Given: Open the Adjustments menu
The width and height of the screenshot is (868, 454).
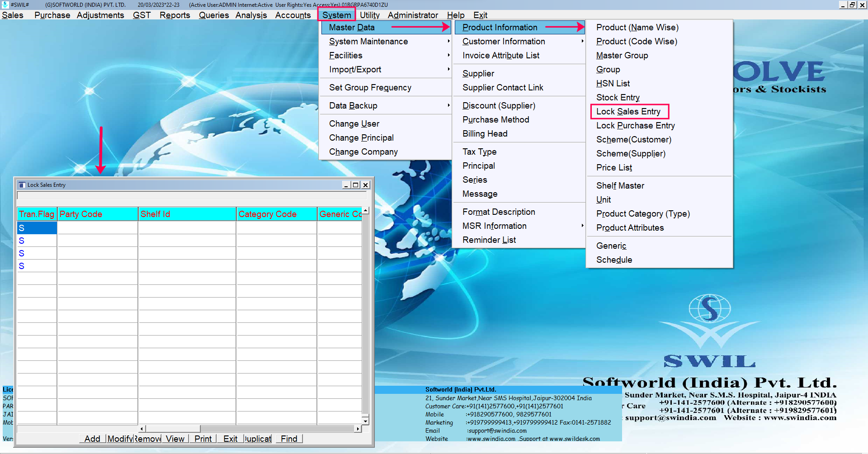Looking at the screenshot, I should (100, 15).
